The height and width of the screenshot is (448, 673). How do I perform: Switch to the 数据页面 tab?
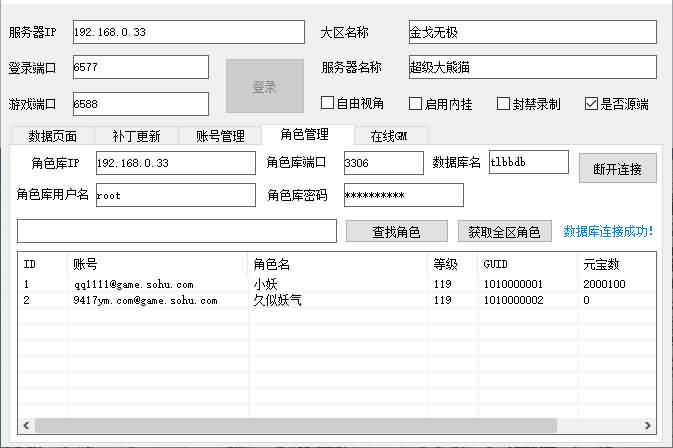[53, 136]
